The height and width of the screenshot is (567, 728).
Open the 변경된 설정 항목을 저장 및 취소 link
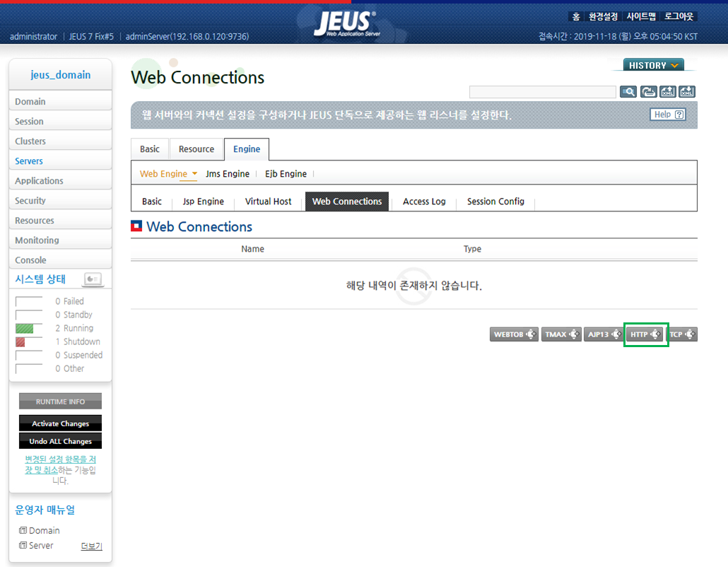pyautogui.click(x=60, y=464)
